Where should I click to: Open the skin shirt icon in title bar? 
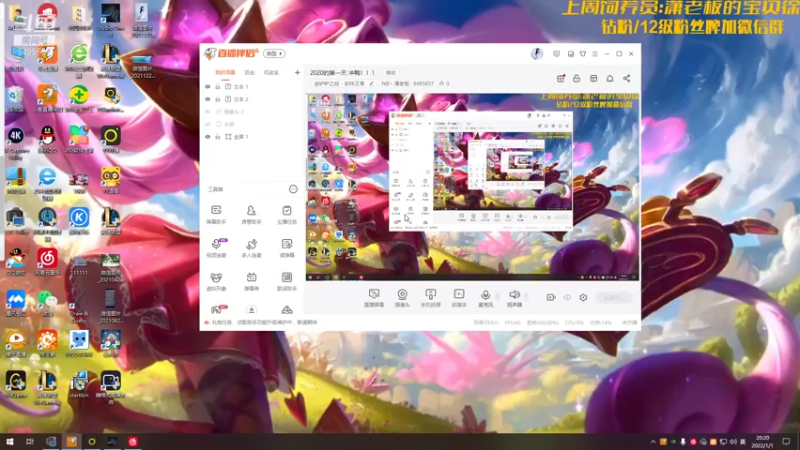[583, 54]
